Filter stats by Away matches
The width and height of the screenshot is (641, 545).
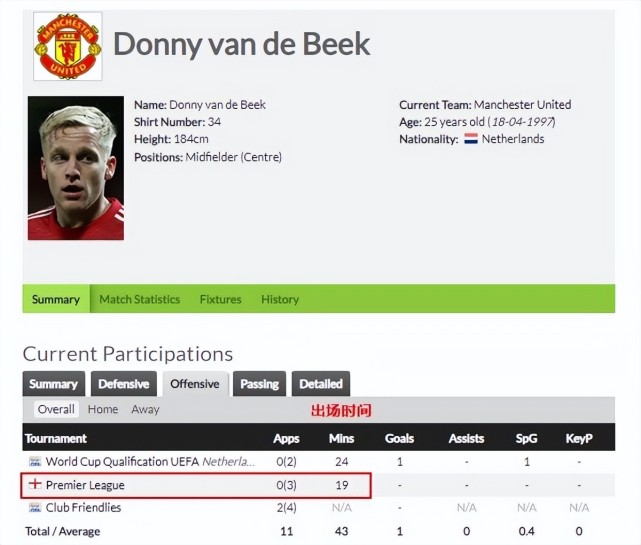[145, 410]
